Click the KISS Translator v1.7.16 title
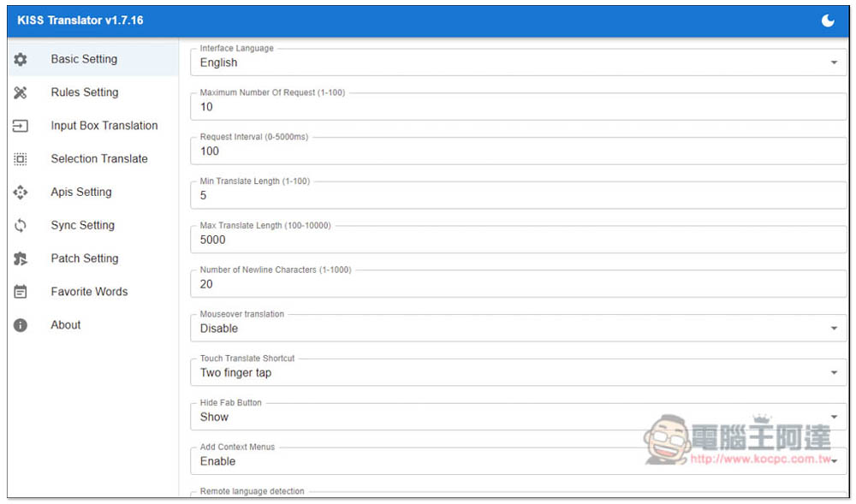The image size is (856, 504). pyautogui.click(x=80, y=21)
